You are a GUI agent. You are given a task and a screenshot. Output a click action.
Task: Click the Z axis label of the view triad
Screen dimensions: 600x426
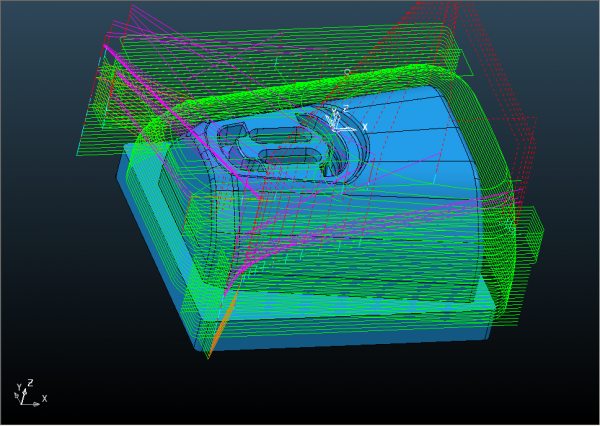click(x=30, y=383)
